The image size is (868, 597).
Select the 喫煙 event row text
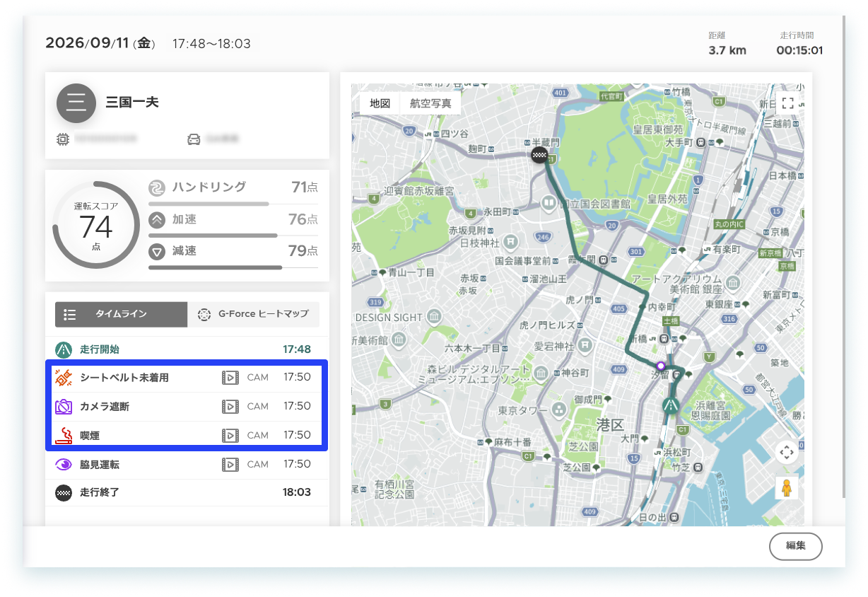point(90,435)
